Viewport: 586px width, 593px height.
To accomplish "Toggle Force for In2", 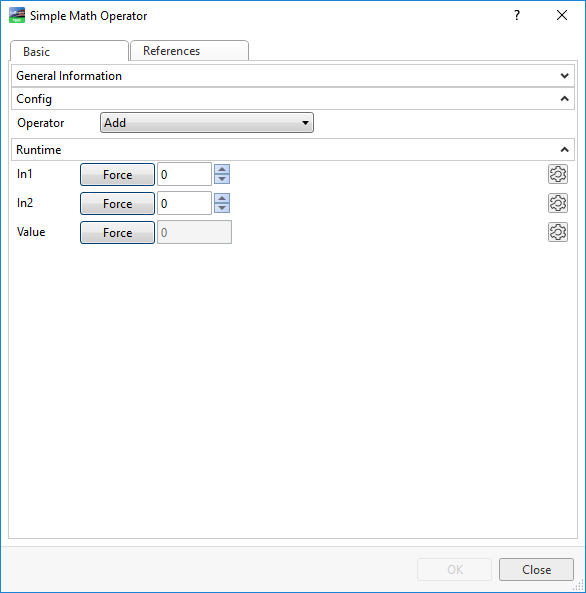I will coord(117,203).
